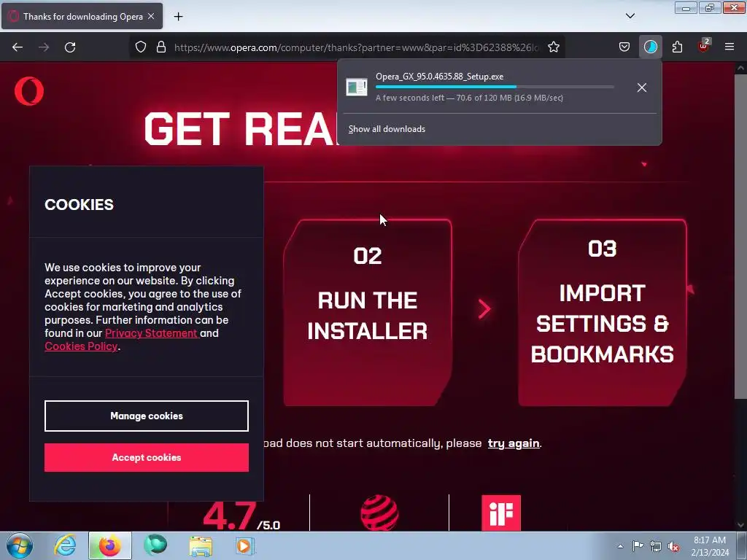Go back using the back arrow
The width and height of the screenshot is (747, 560).
click(18, 47)
